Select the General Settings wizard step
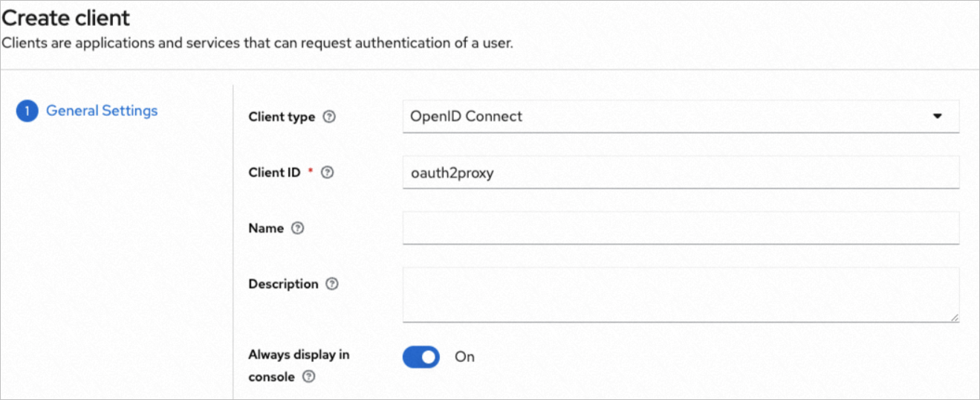 click(x=102, y=111)
